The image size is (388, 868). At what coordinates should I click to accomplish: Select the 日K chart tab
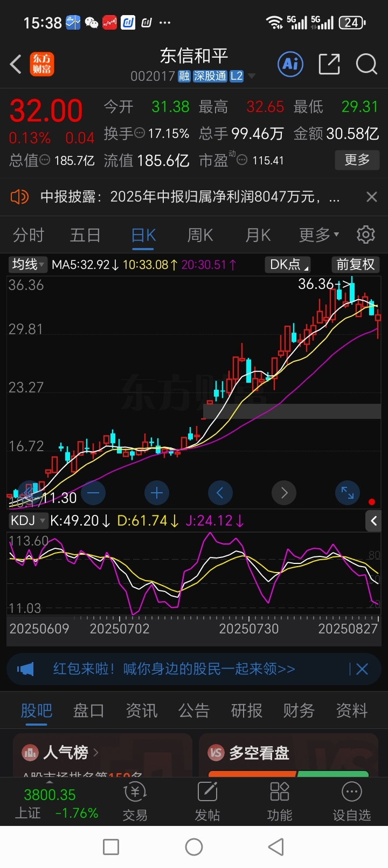pos(143,235)
